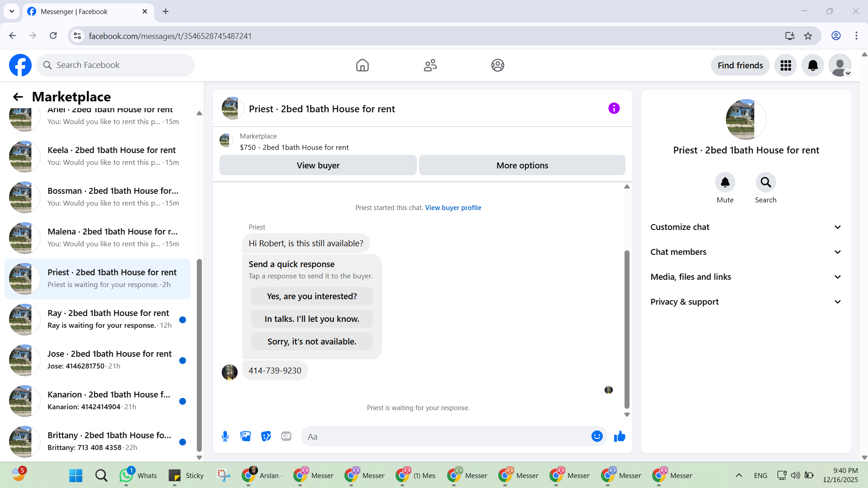Open the emoji picker in message box

597,436
